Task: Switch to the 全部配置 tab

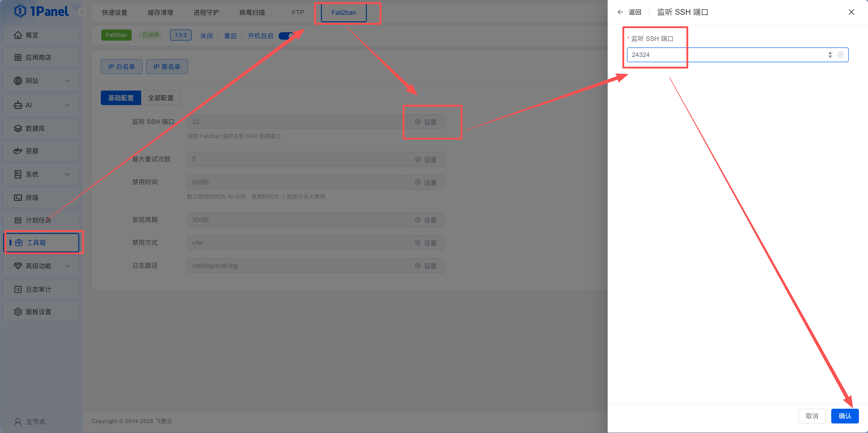Action: 161,98
